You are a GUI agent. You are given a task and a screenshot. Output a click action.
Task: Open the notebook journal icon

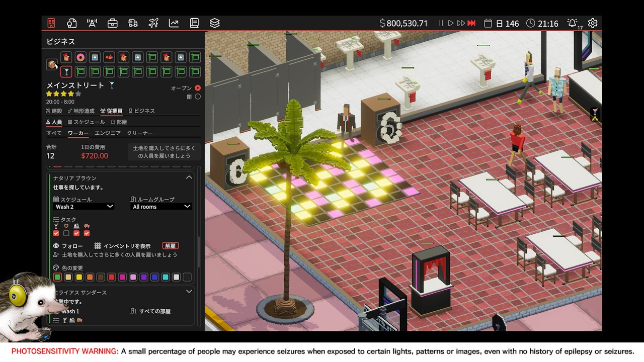point(194,23)
